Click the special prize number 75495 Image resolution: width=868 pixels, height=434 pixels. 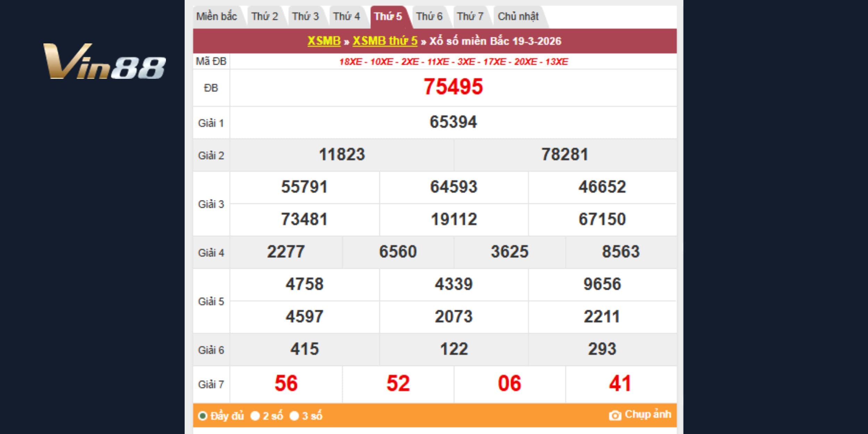[x=453, y=87]
